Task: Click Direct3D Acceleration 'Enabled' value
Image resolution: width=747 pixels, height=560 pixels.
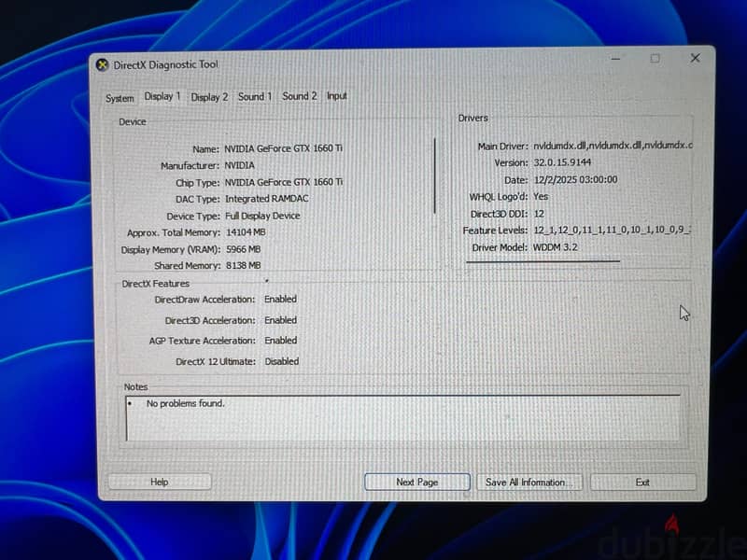Action: coord(281,320)
